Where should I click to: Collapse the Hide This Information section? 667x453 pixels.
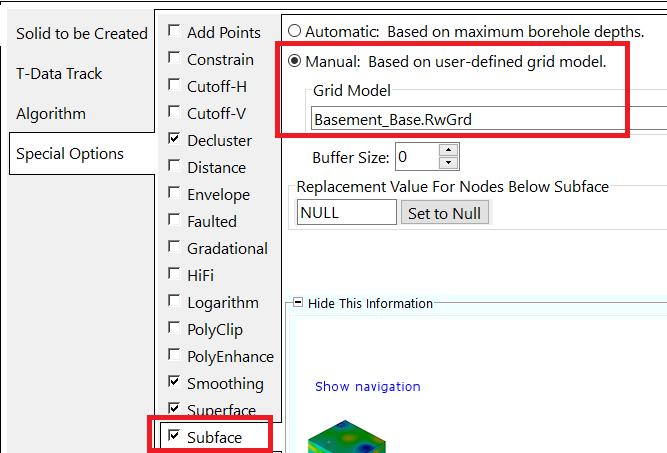pos(296,303)
